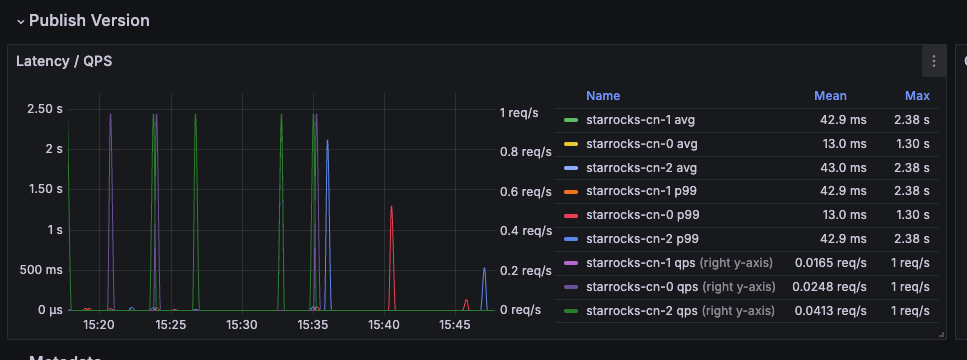Image resolution: width=967 pixels, height=360 pixels.
Task: Isolate the starrocks-cn-0 avg series
Action: tap(641, 144)
